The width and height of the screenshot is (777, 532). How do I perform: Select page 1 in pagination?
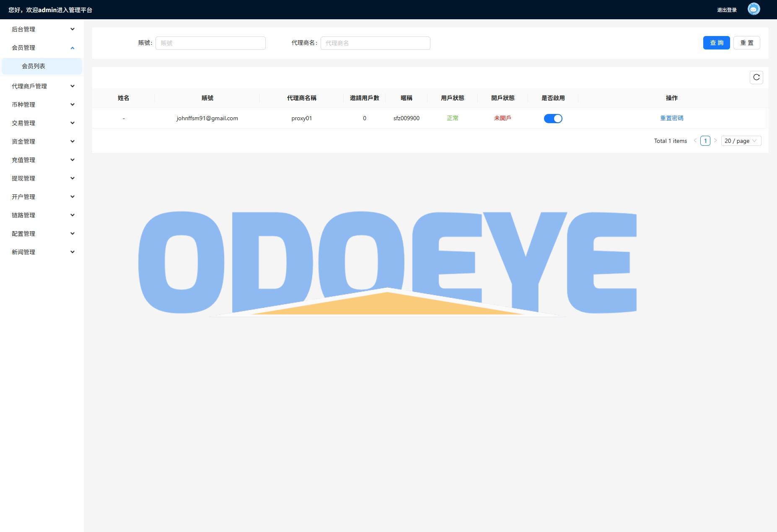pyautogui.click(x=705, y=141)
